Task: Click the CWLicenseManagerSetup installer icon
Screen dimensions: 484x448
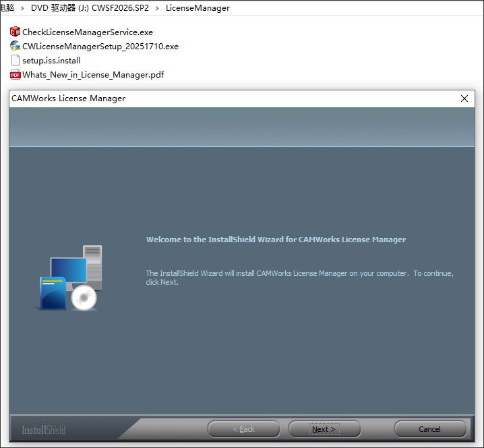Action: tap(15, 46)
